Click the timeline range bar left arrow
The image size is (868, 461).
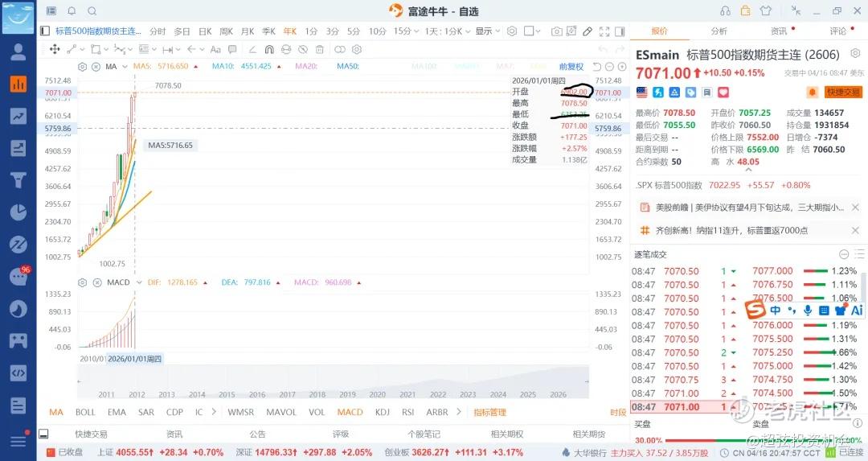coord(80,381)
